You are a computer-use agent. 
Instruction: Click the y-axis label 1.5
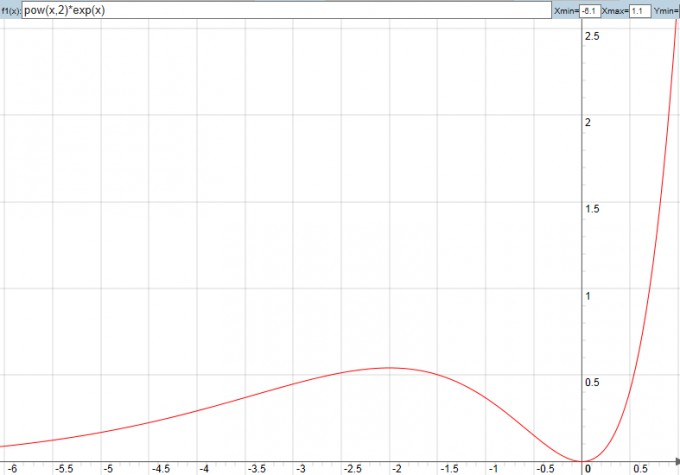pos(592,209)
